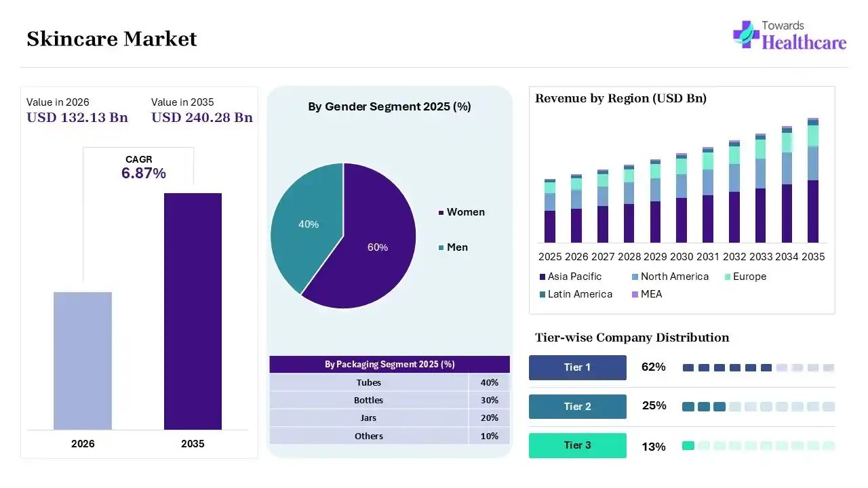Select the Tier 1 button
The height and width of the screenshot is (488, 868).
click(577, 367)
